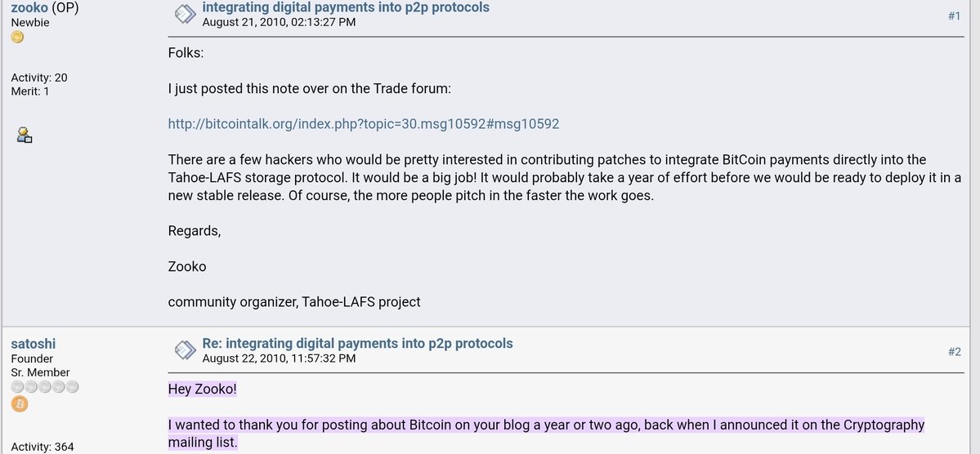980x454 pixels.
Task: Click satoshi's gray rank coins row
Action: coord(45,387)
